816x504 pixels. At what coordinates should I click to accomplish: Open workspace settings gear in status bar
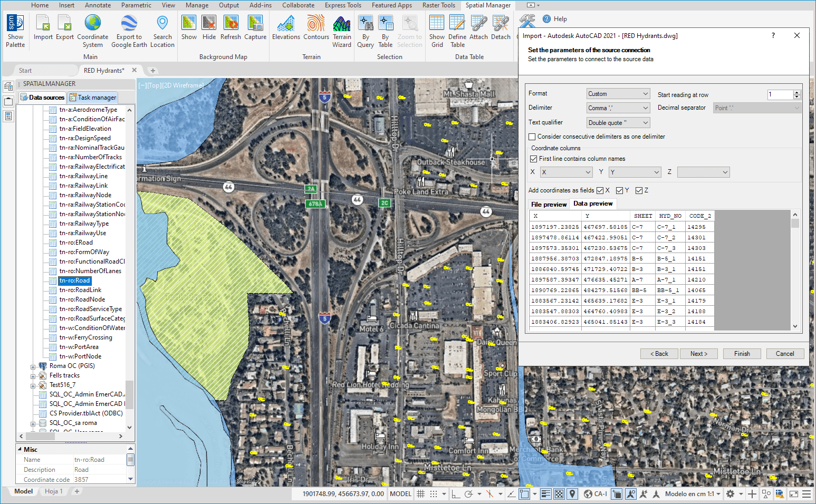pyautogui.click(x=730, y=494)
